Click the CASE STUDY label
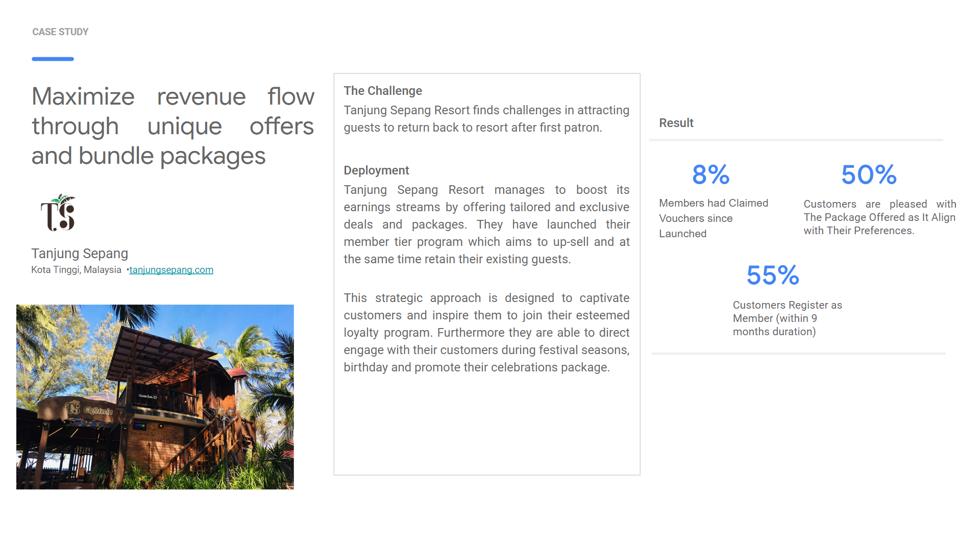 60,32
